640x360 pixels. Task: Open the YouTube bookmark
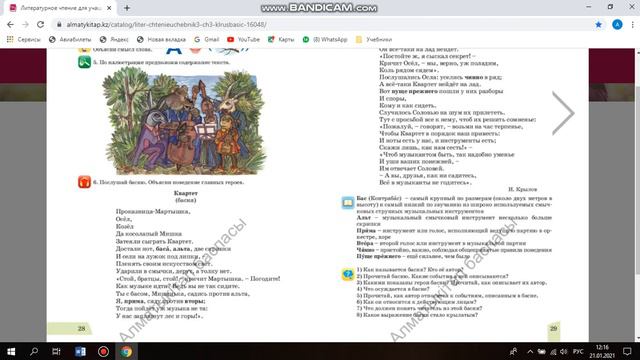(x=244, y=40)
